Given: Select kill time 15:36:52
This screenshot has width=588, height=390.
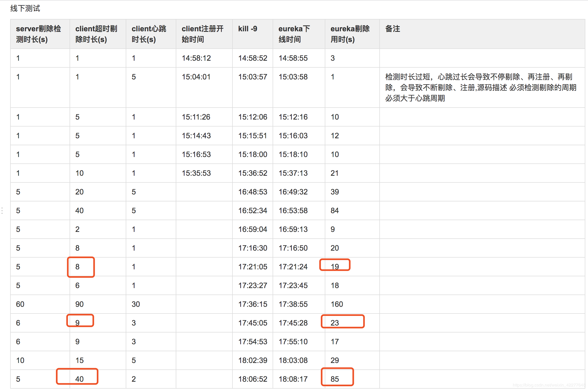Looking at the screenshot, I should (253, 173).
